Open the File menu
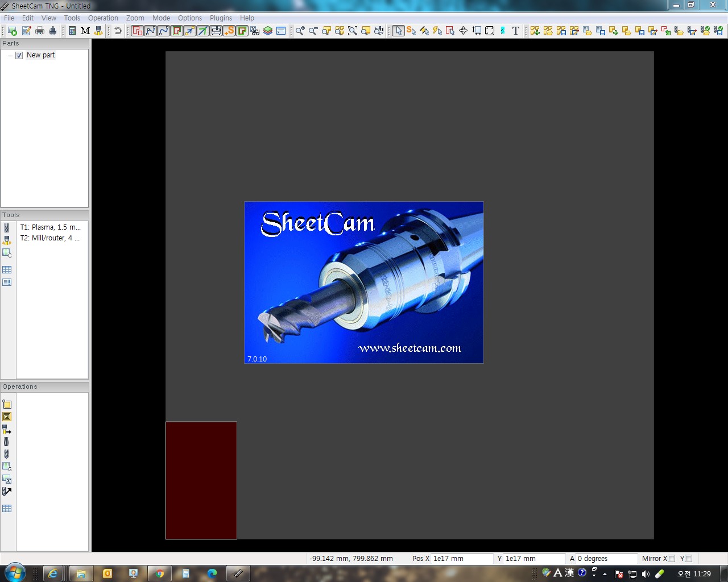 click(10, 18)
